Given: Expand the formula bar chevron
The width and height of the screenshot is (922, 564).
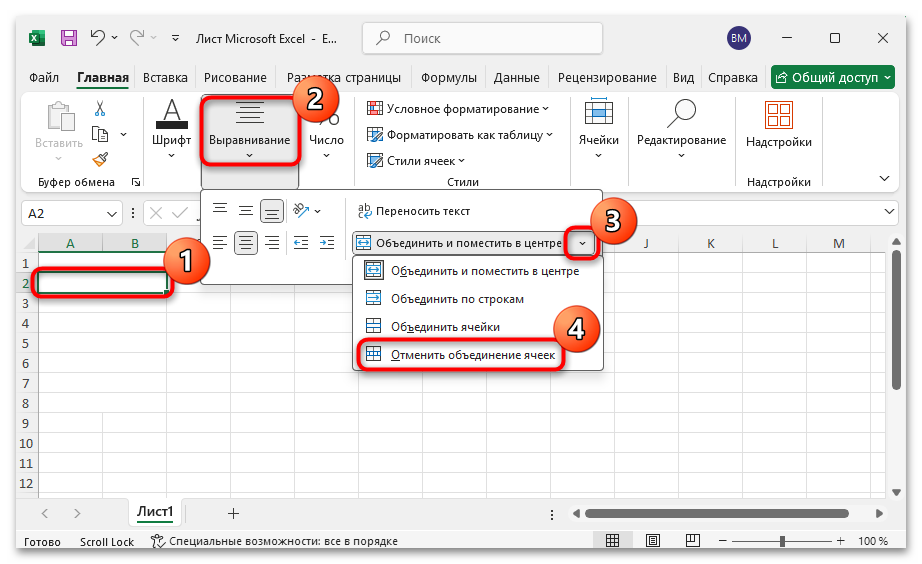Looking at the screenshot, I should click(889, 212).
